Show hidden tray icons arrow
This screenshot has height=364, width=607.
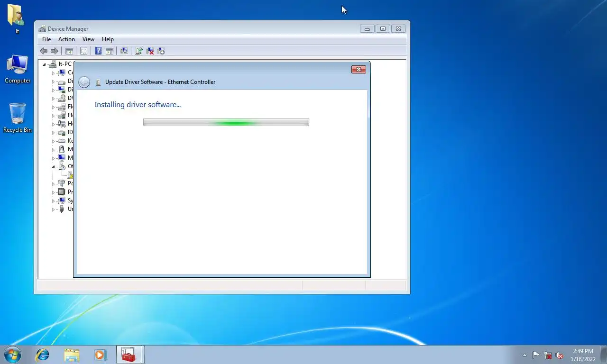(x=524, y=355)
